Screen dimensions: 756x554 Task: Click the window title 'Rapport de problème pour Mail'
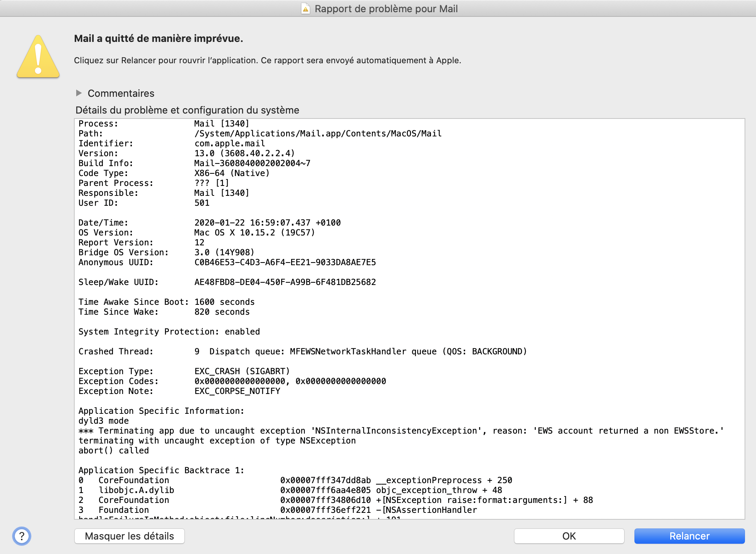coord(386,9)
